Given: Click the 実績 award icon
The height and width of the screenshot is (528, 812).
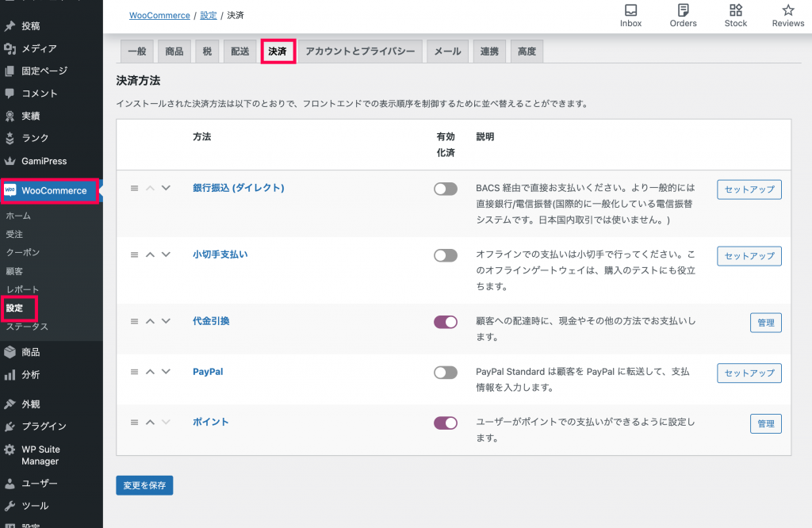Looking at the screenshot, I should (x=10, y=116).
